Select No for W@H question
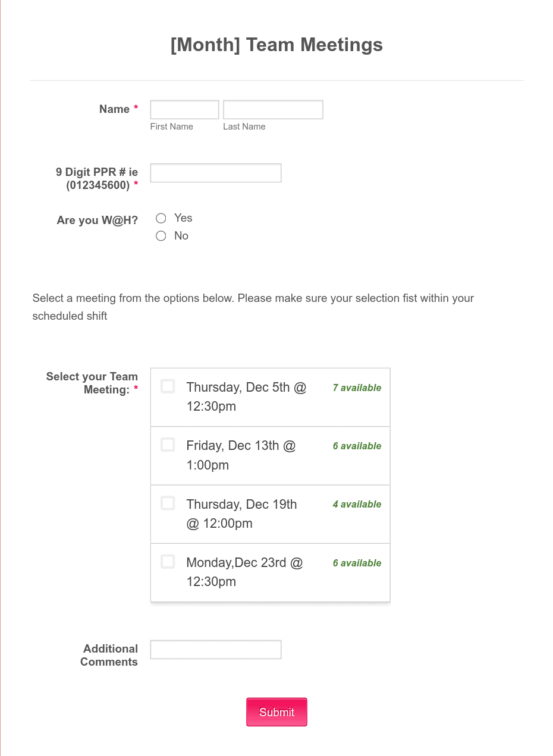Screen dimensions: 553x756 point(161,236)
